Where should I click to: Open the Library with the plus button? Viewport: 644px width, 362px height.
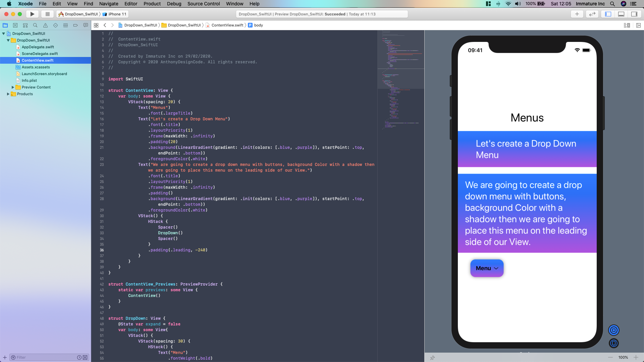pos(577,14)
